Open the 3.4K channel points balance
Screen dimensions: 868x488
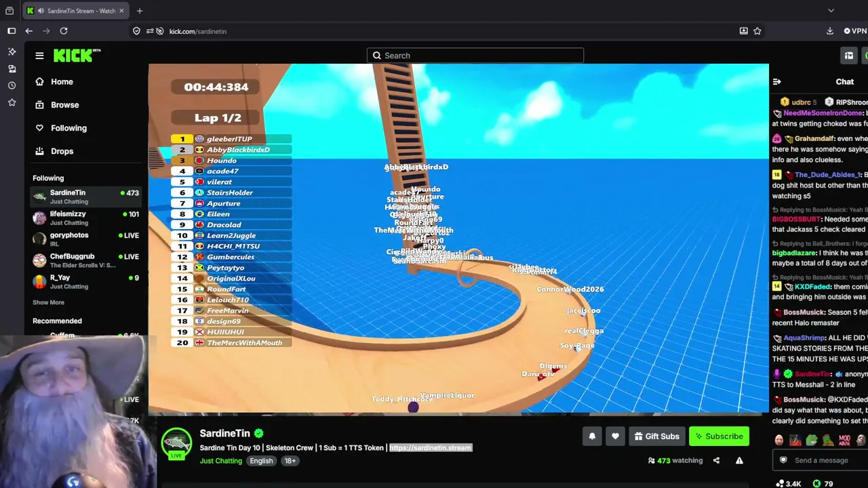pyautogui.click(x=788, y=484)
